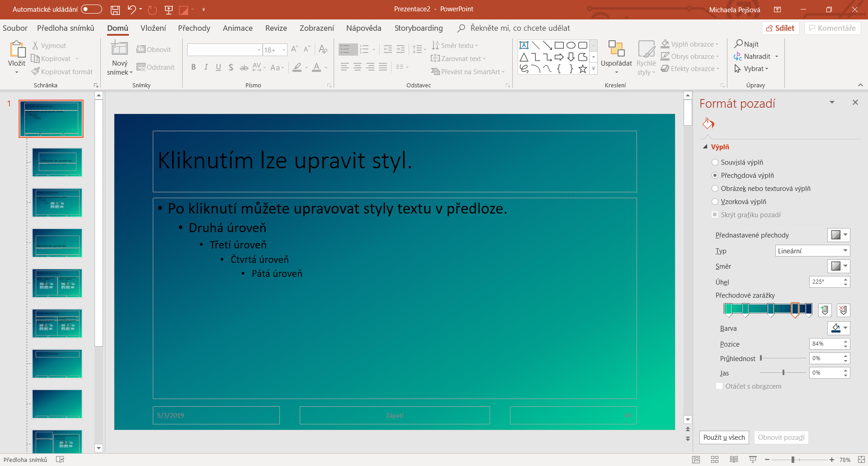This screenshot has width=868, height=466.
Task: Click the fill bucket icon in Formát pozadí
Action: click(708, 124)
